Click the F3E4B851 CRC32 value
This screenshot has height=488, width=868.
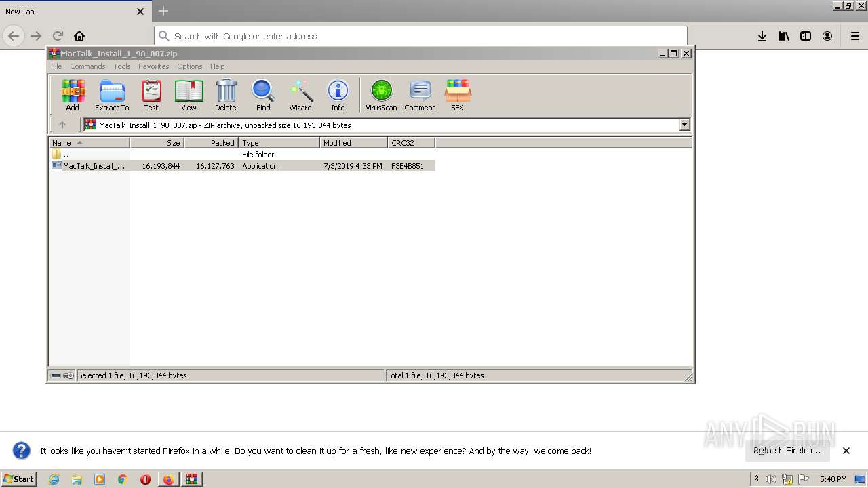coord(408,166)
